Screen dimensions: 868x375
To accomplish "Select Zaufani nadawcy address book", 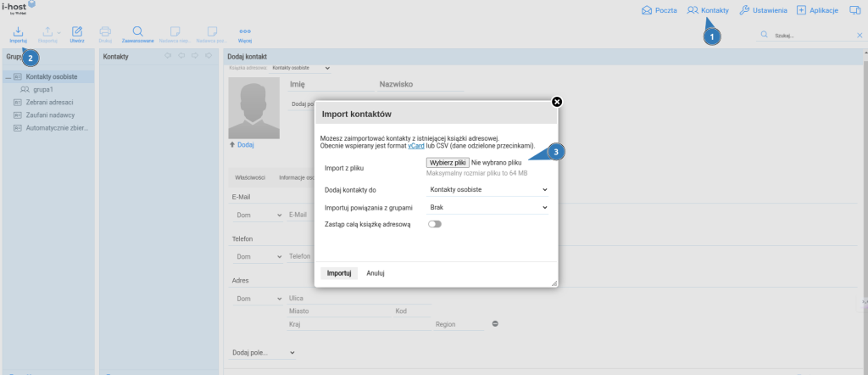I will [x=50, y=115].
